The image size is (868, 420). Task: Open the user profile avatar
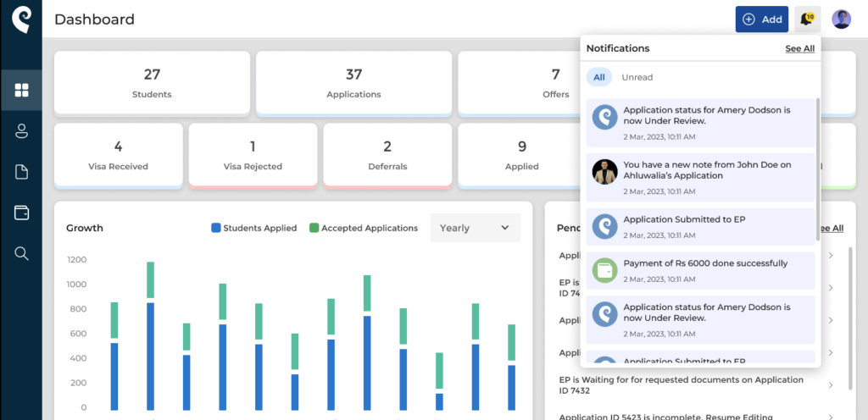(841, 19)
